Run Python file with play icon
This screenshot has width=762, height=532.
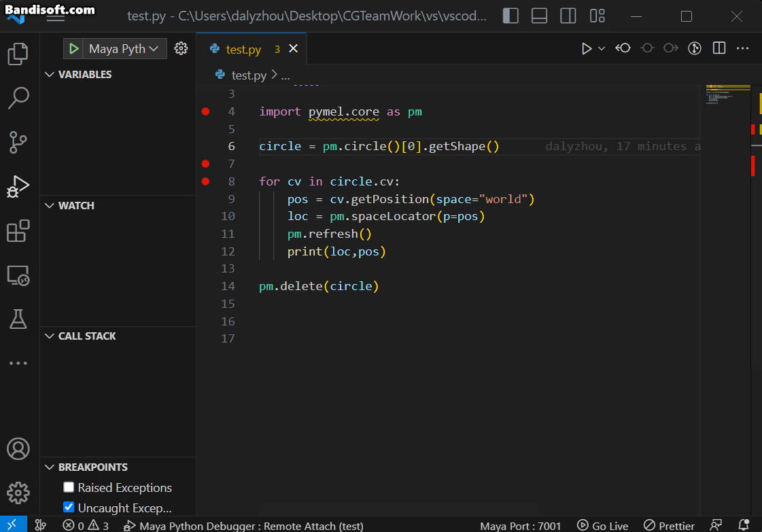point(587,49)
